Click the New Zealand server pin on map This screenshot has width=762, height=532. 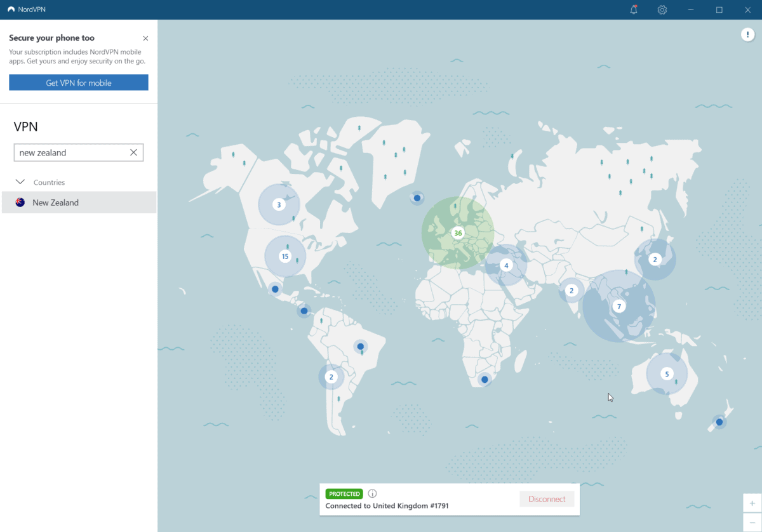point(719,422)
